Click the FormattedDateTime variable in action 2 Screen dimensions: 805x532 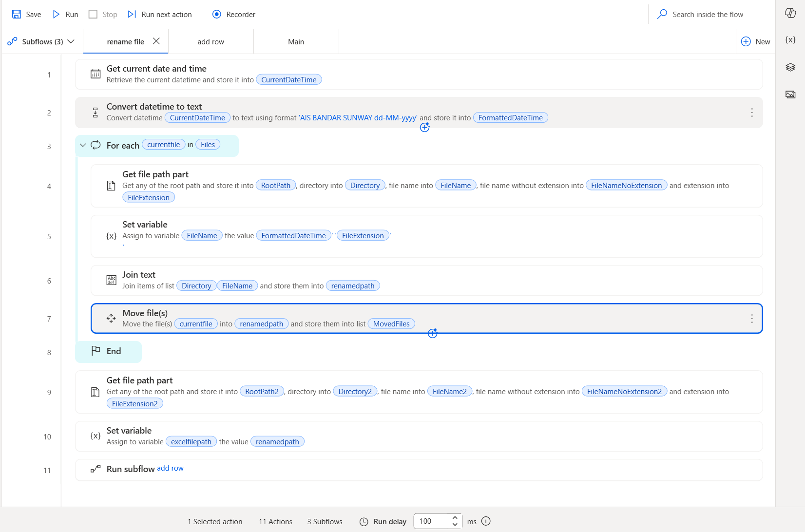click(x=511, y=118)
